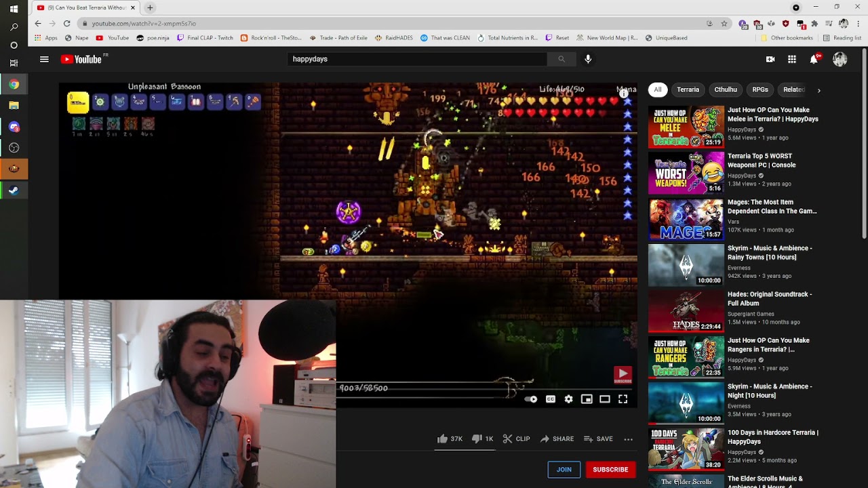Open the Apps bookmarks shortcut

tap(46, 38)
